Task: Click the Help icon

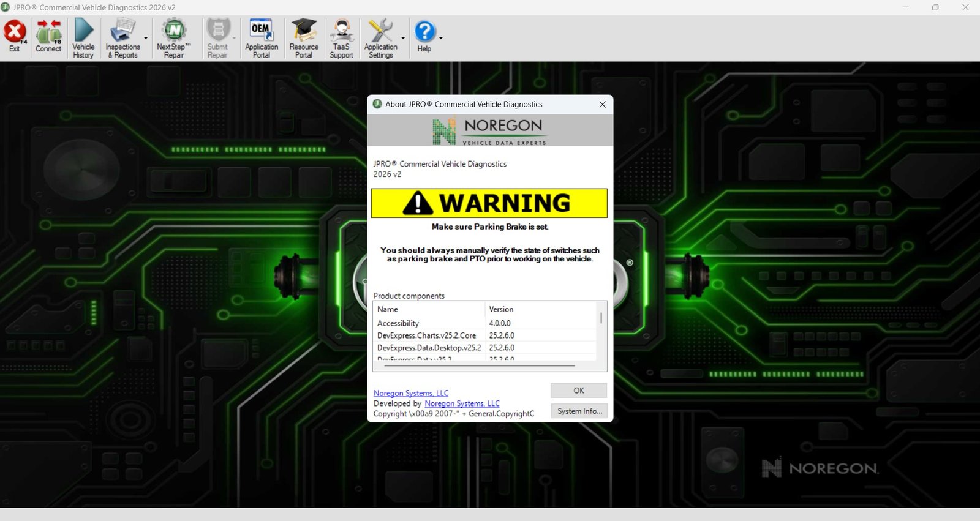Action: point(424,37)
